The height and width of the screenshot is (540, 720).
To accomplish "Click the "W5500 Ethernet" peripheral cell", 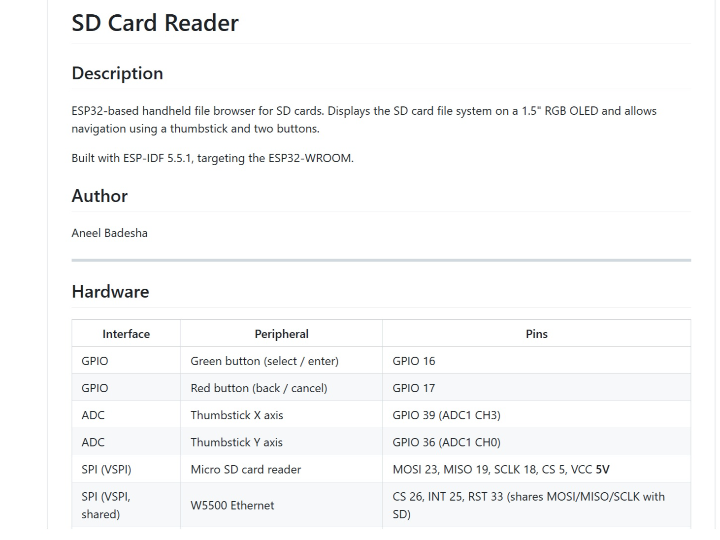I will [232, 505].
